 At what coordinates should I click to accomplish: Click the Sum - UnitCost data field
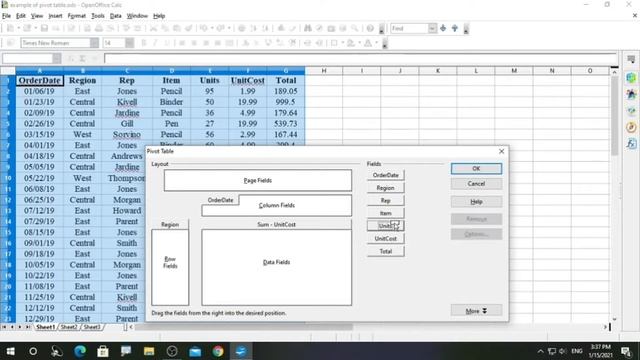276,224
